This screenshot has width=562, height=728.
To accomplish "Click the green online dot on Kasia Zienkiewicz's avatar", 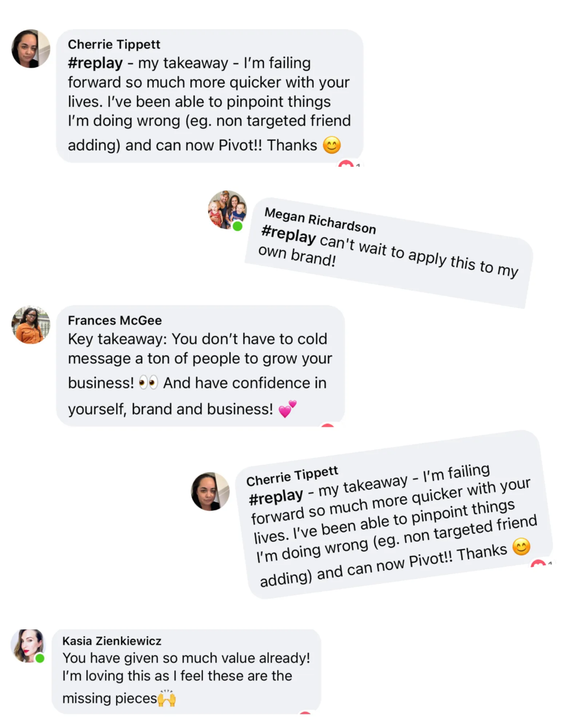I will click(x=40, y=658).
